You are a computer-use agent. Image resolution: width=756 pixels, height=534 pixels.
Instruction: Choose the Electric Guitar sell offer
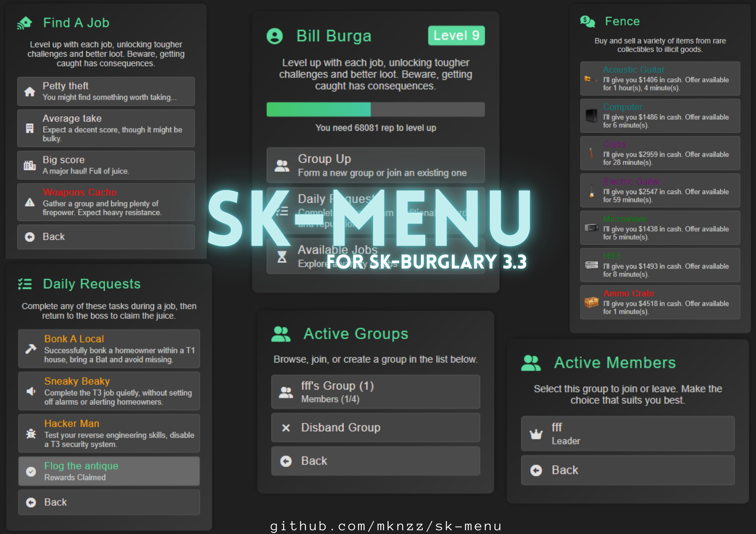(659, 191)
